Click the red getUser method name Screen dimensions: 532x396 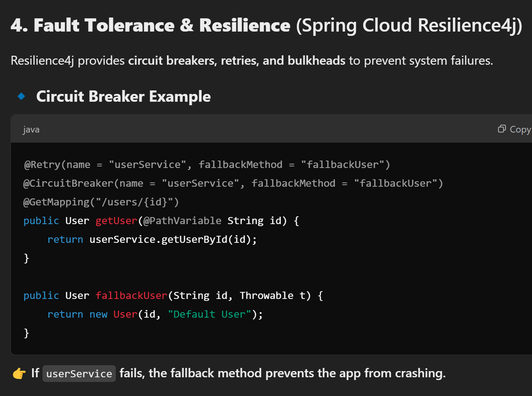[x=116, y=220]
